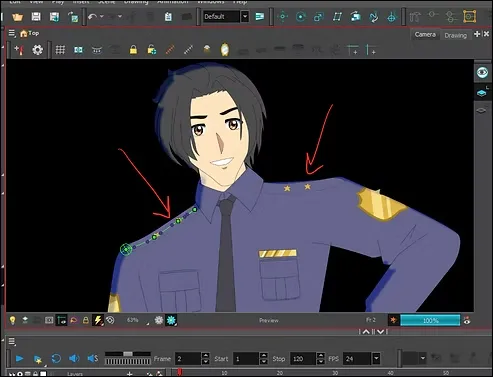Select the Transform tool
Image resolution: width=493 pixels, height=377 pixels.
[283, 17]
